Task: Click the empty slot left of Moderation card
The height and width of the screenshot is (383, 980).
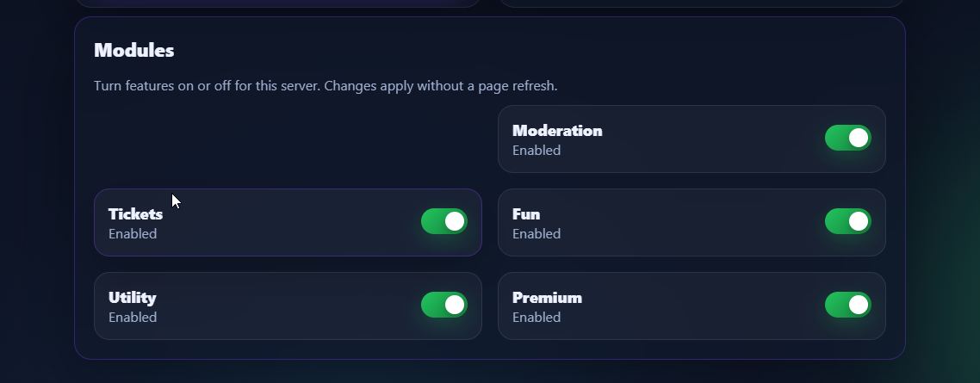Action: (x=288, y=139)
